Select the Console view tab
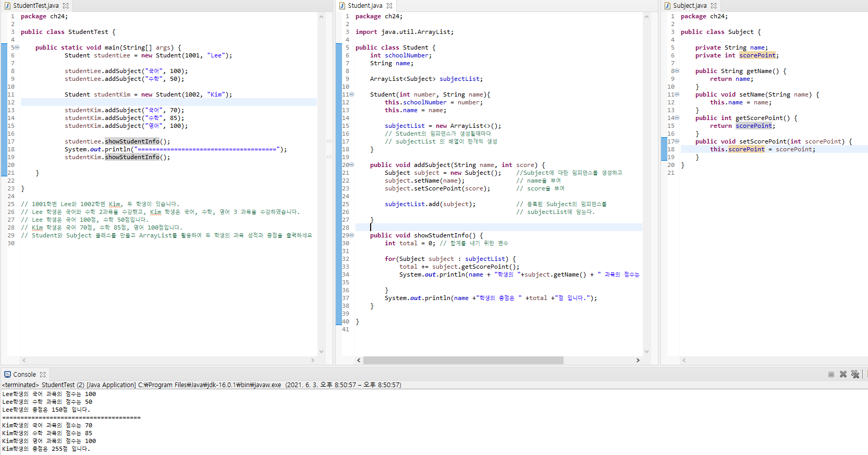 [25, 375]
